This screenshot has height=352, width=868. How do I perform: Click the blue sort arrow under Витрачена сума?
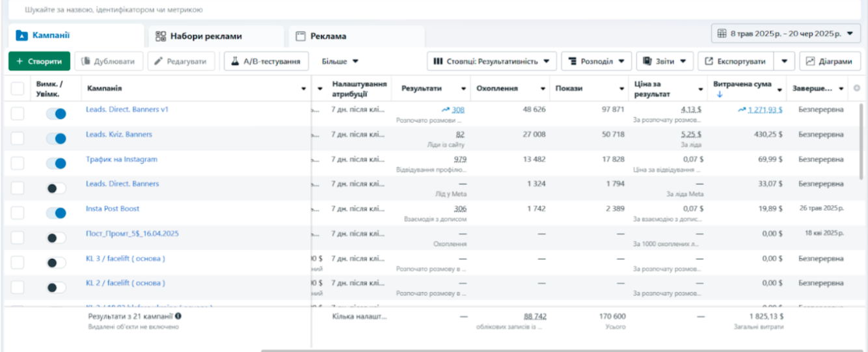coord(719,94)
